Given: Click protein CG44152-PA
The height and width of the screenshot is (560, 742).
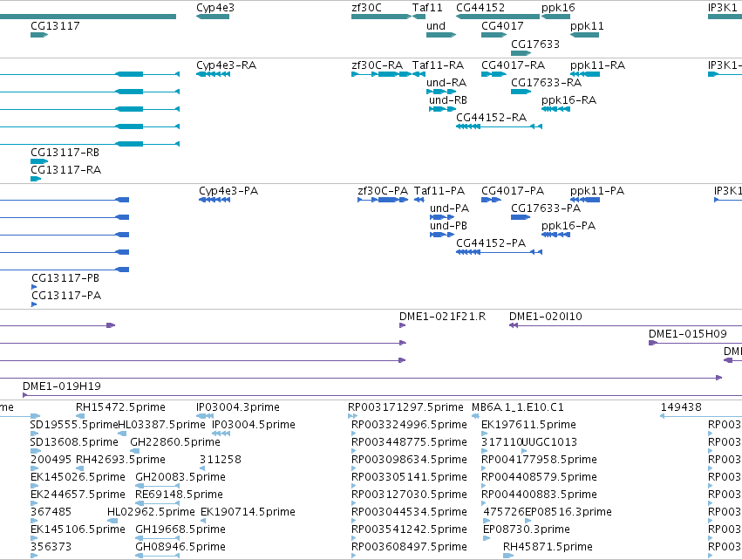Looking at the screenshot, I should [500, 252].
